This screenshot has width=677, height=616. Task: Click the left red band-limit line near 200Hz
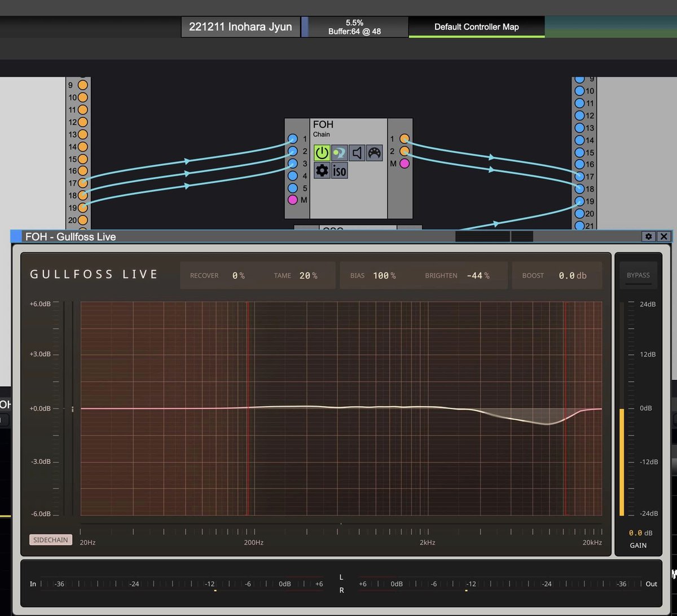[x=247, y=408]
